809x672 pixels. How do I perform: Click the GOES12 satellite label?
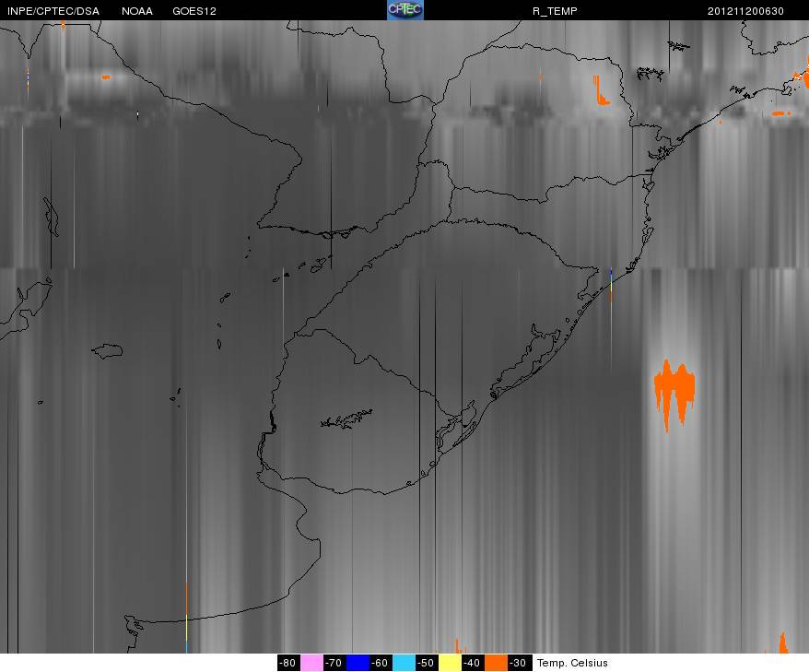click(194, 11)
